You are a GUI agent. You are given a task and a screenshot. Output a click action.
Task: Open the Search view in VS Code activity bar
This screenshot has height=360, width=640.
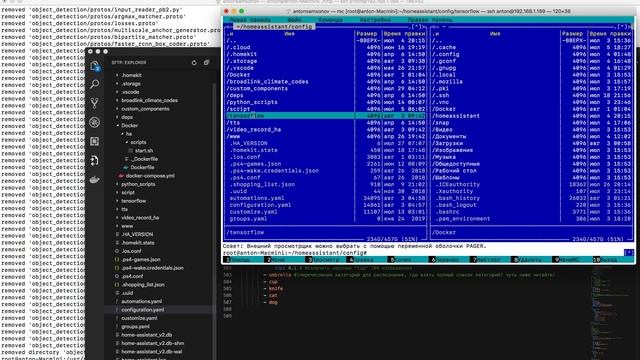[94, 84]
